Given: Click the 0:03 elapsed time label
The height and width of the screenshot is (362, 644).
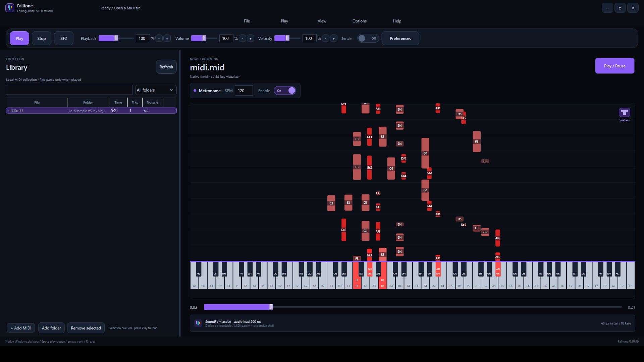Looking at the screenshot, I should click(194, 307).
